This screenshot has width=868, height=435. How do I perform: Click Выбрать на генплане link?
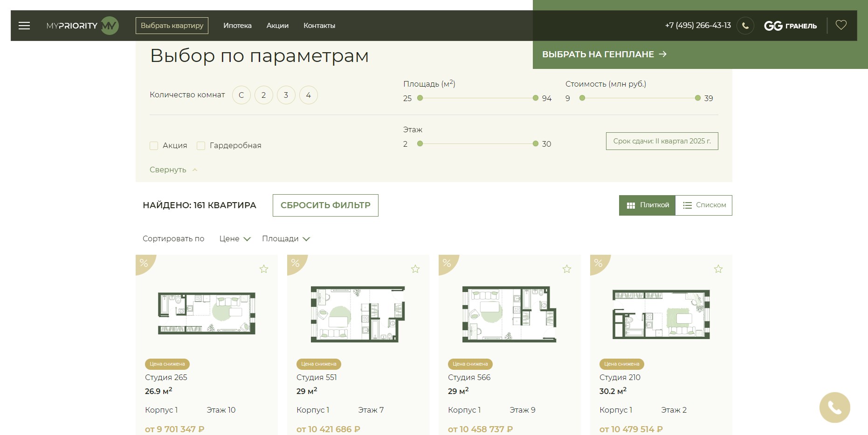604,54
